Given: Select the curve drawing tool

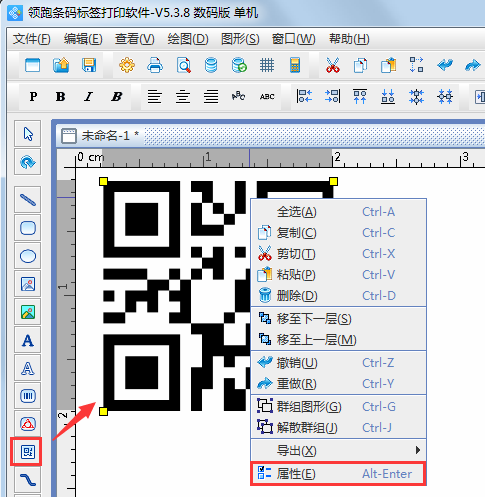Looking at the screenshot, I should click(28, 480).
